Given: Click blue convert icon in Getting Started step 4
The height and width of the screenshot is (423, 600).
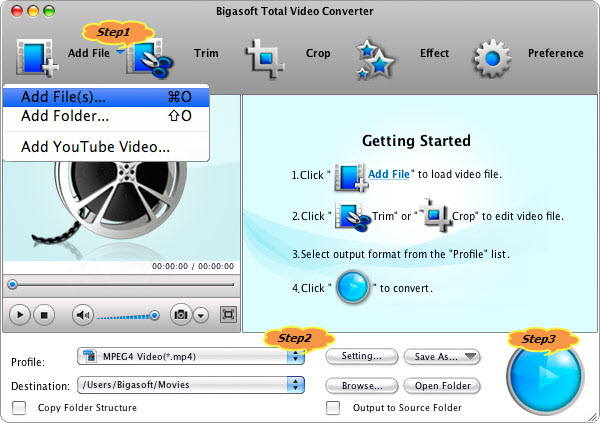Looking at the screenshot, I should click(352, 287).
